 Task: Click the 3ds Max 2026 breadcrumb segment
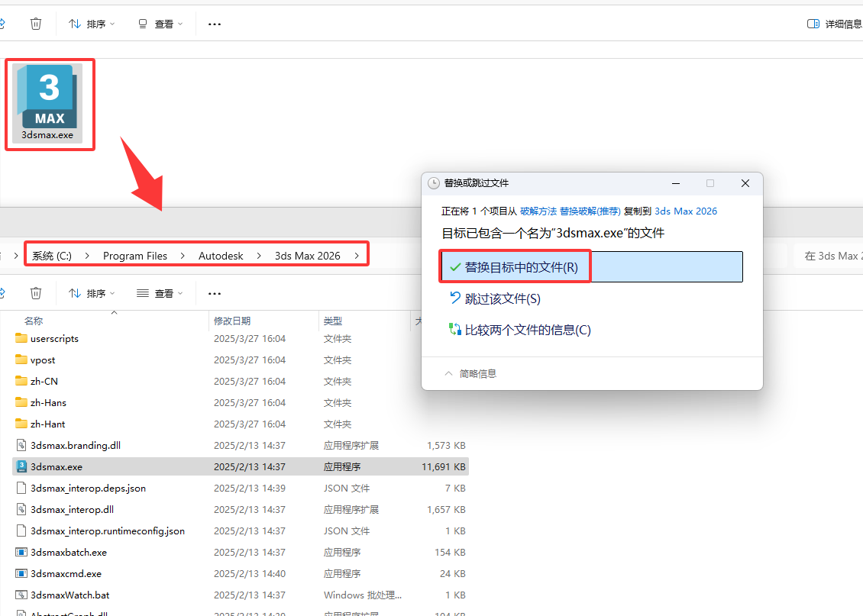pyautogui.click(x=308, y=256)
